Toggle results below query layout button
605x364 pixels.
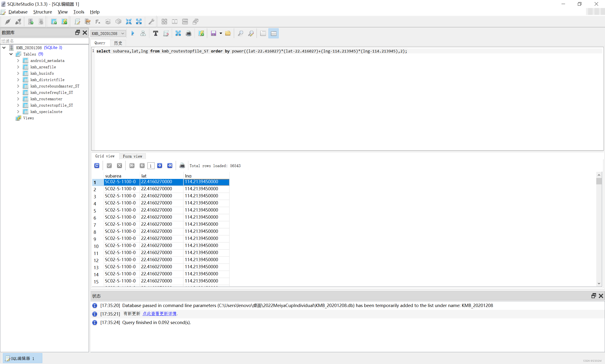(274, 33)
